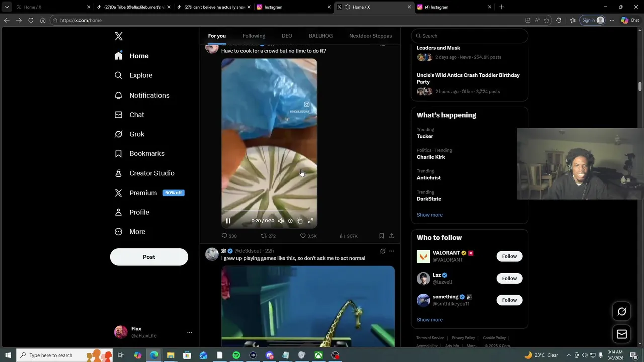Viewport: 644px width, 362px height.
Task: Show more under Who to follow
Action: pos(430,320)
